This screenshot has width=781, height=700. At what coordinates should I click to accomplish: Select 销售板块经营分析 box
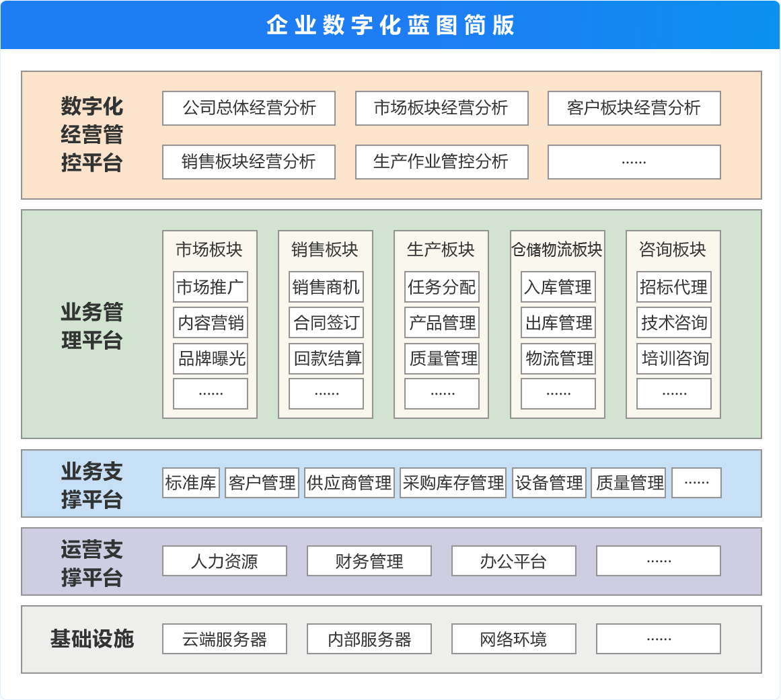pos(249,162)
